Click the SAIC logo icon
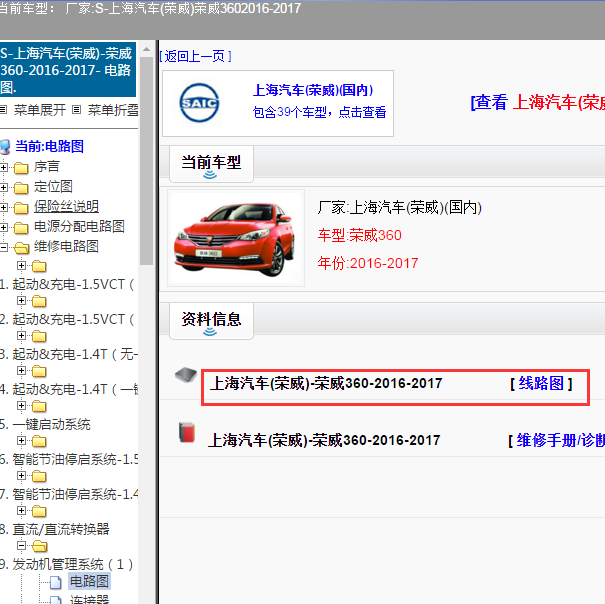This screenshot has width=605, height=604. [199, 103]
